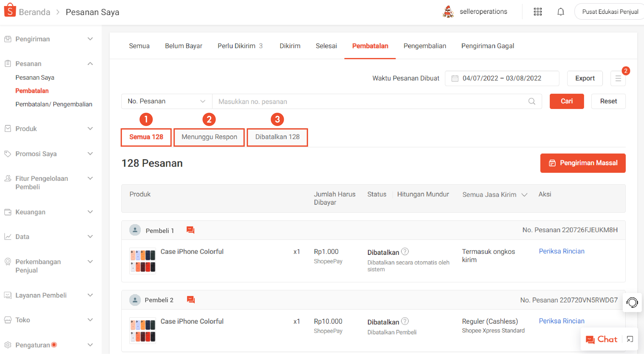The height and width of the screenshot is (354, 644).
Task: Open chat icon next to Pembeli 2
Action: click(x=190, y=299)
